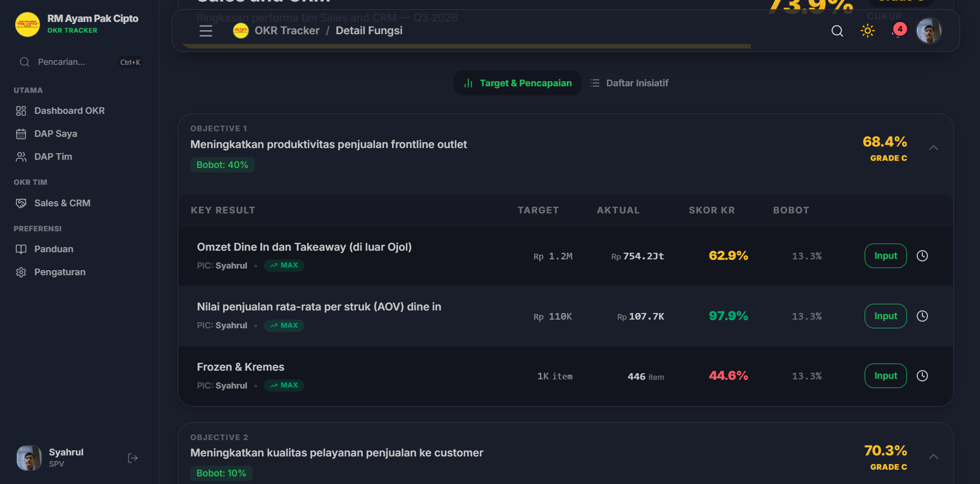Click the DAP Tim people icon
Viewport: 980px width, 484px height.
click(x=21, y=157)
